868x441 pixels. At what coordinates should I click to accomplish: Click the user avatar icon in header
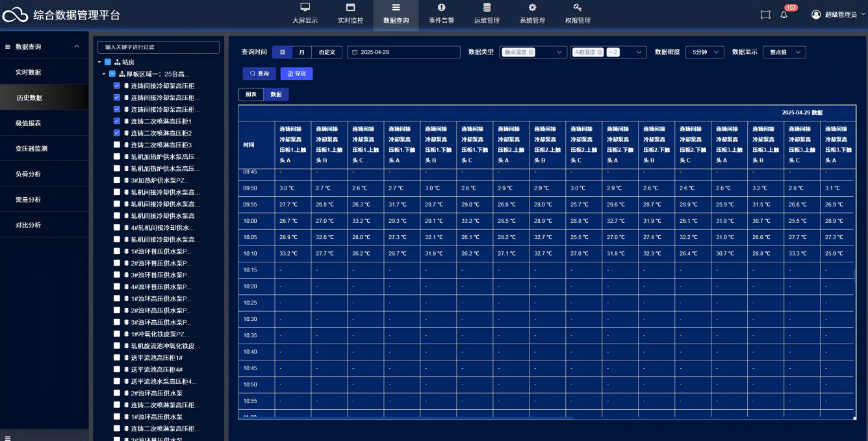[817, 14]
